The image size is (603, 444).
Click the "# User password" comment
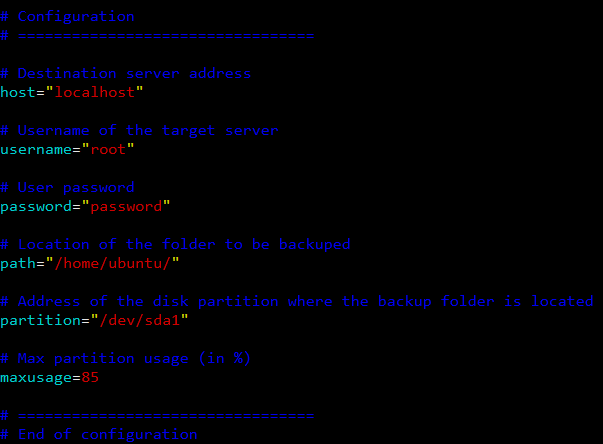click(x=67, y=187)
